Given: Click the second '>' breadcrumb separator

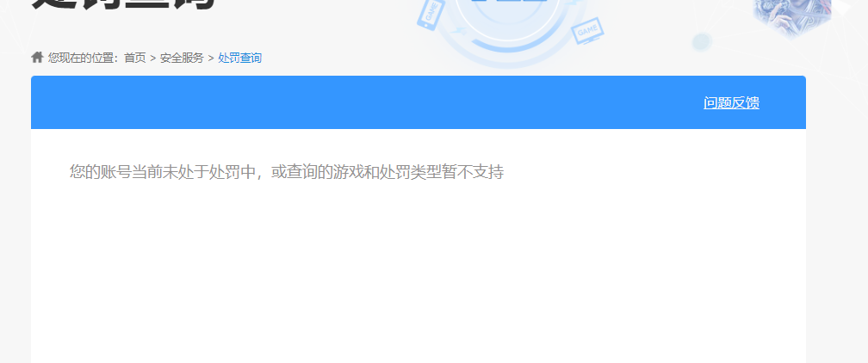Looking at the screenshot, I should coord(211,58).
